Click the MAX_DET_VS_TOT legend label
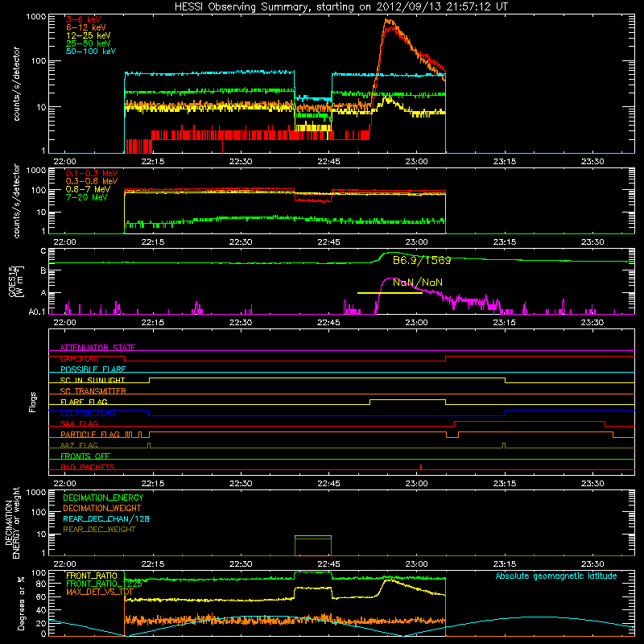Screen dimensions: 644x644 point(99,592)
